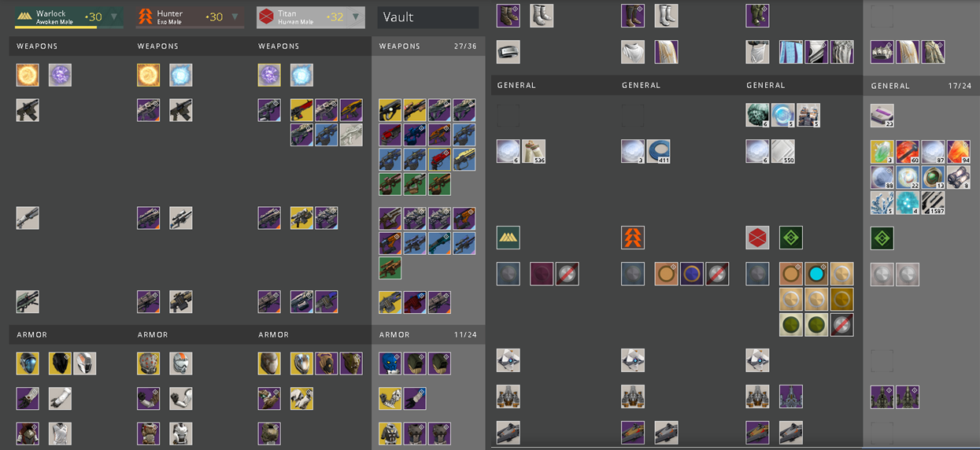Image resolution: width=980 pixels, height=450 pixels.
Task: Select Warlock's equipped primary rifle
Action: 28,110
